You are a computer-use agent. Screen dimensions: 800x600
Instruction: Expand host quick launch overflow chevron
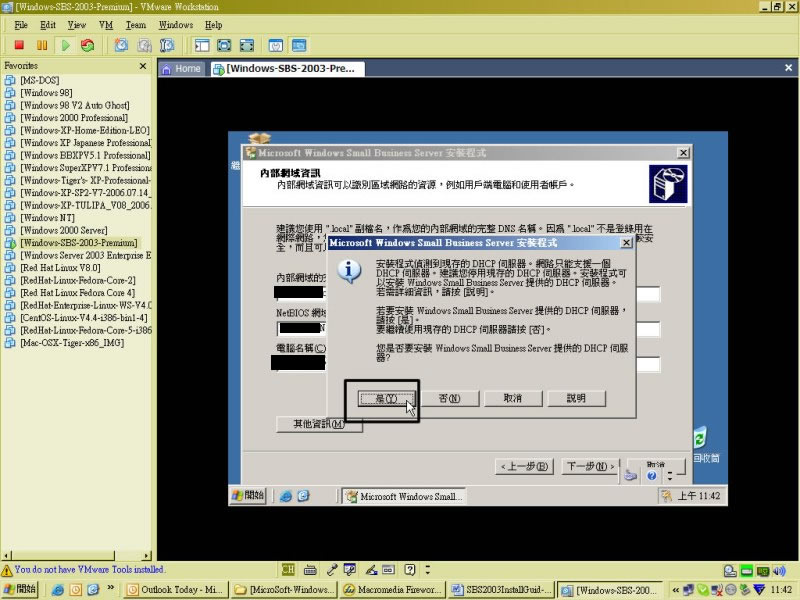tap(111, 589)
